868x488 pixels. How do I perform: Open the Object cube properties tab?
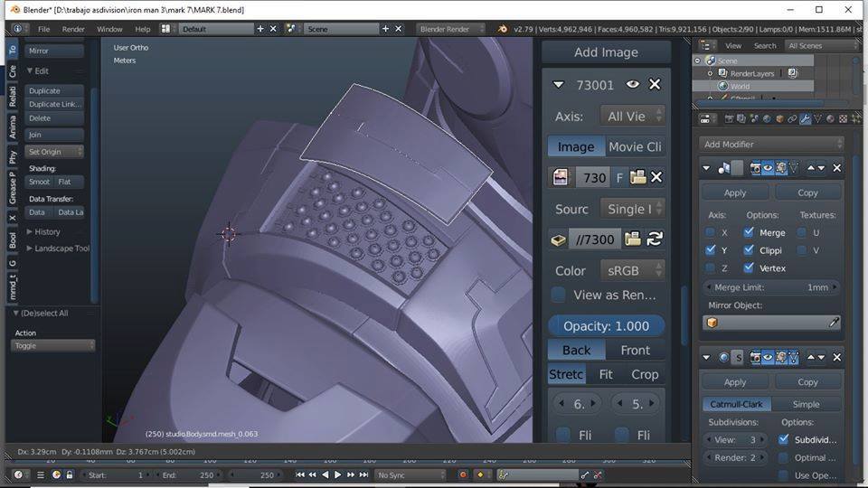tap(779, 119)
